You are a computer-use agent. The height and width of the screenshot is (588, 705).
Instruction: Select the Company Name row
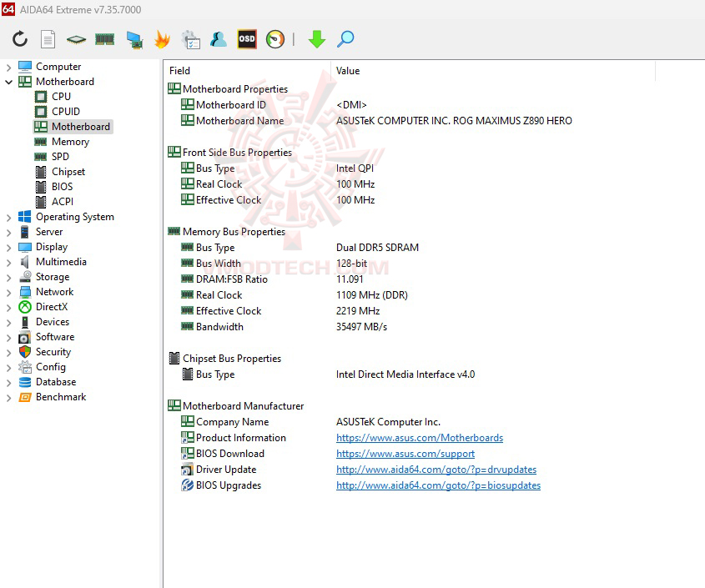click(x=310, y=422)
